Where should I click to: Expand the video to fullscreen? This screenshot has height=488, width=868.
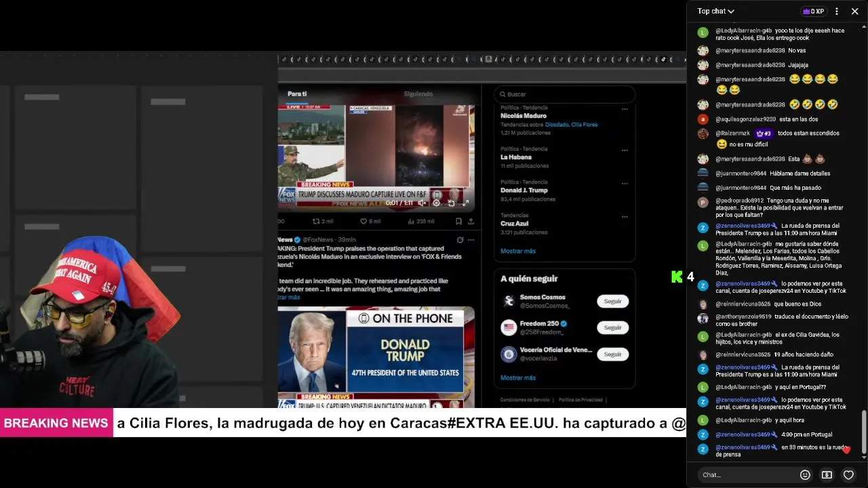[466, 203]
